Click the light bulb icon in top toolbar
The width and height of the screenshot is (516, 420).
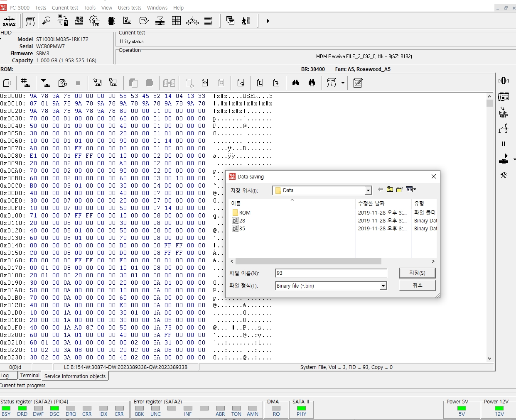(46, 21)
